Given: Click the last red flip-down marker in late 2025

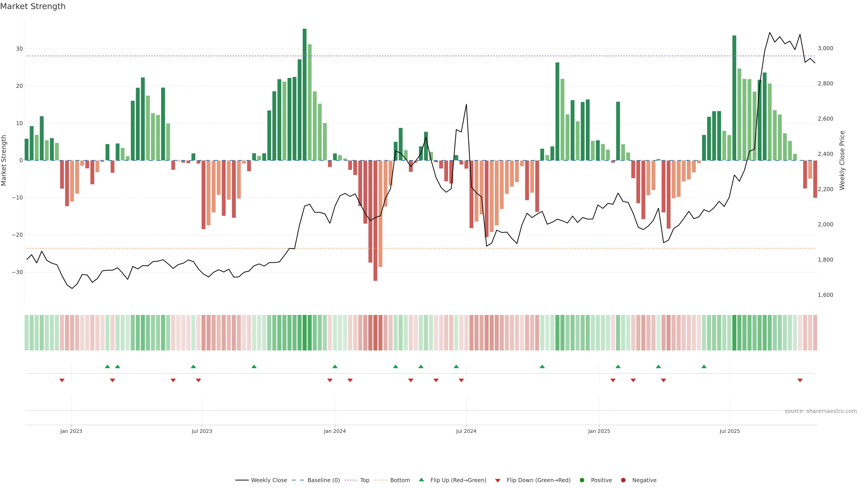Looking at the screenshot, I should (800, 380).
